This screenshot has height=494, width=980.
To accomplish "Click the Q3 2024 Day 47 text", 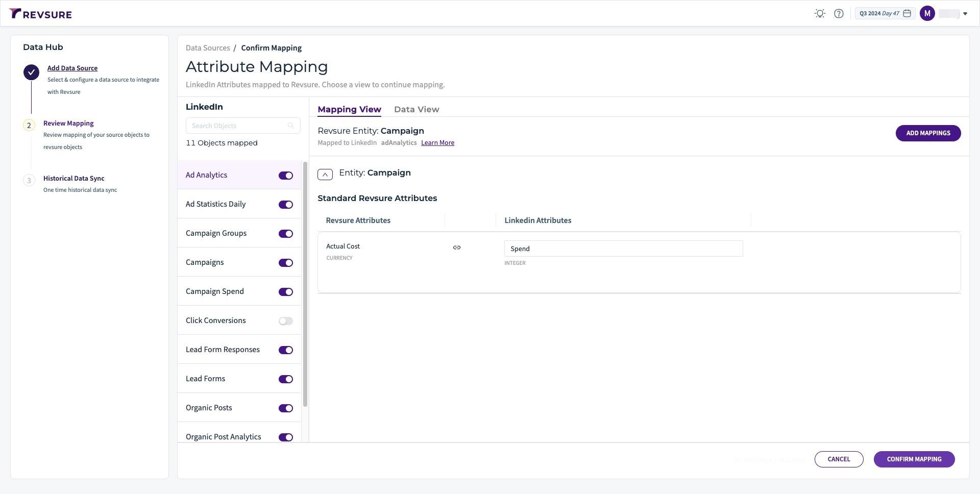I will tap(879, 14).
